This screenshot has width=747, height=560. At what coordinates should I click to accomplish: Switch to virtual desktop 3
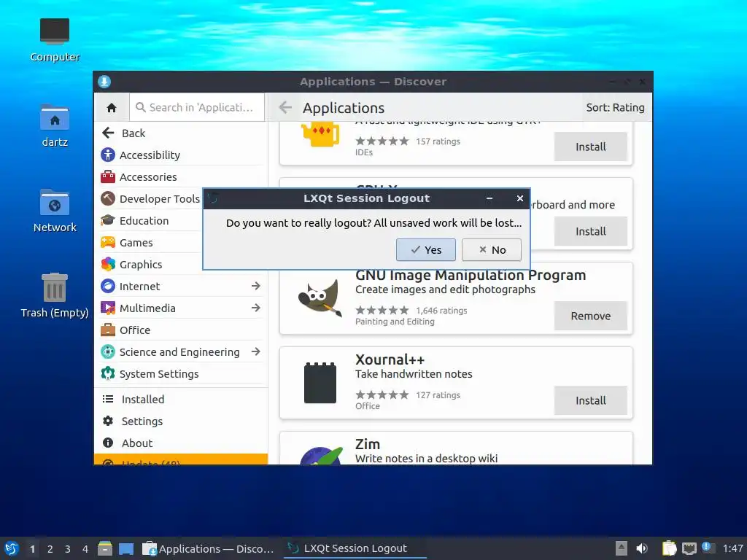click(68, 549)
